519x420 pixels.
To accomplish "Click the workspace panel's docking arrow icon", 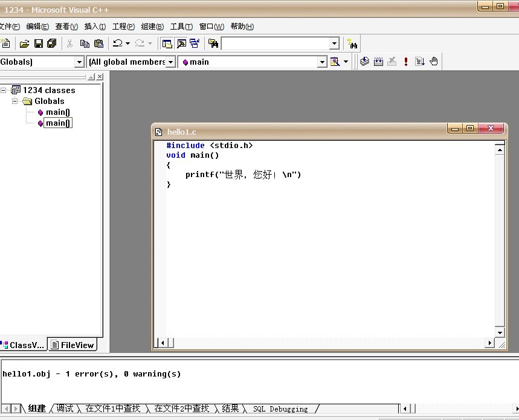I will coord(91,77).
